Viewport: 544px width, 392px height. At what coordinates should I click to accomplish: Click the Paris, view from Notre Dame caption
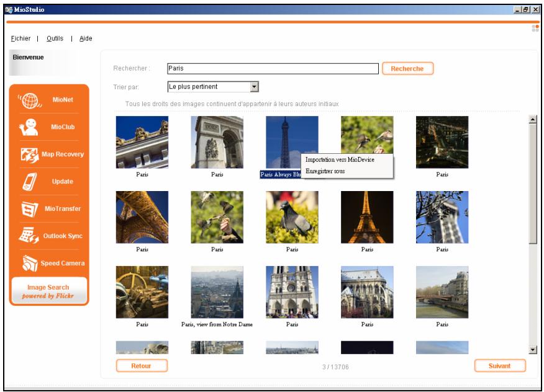(x=217, y=324)
